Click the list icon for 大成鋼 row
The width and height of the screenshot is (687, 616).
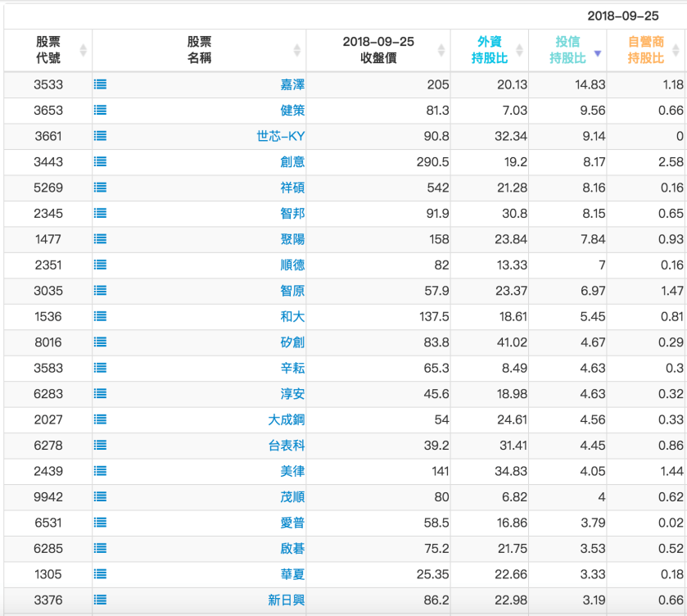100,419
